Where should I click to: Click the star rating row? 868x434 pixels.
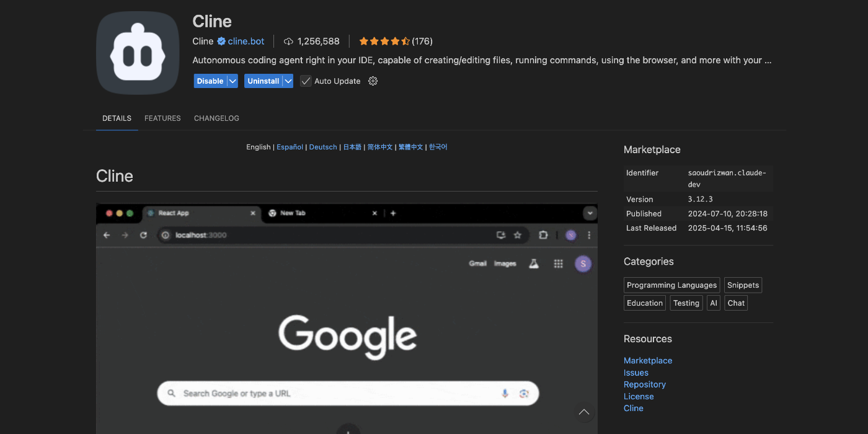384,42
